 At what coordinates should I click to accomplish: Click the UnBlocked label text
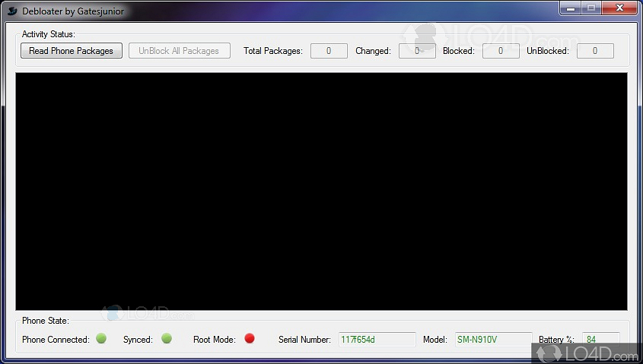[548, 51]
